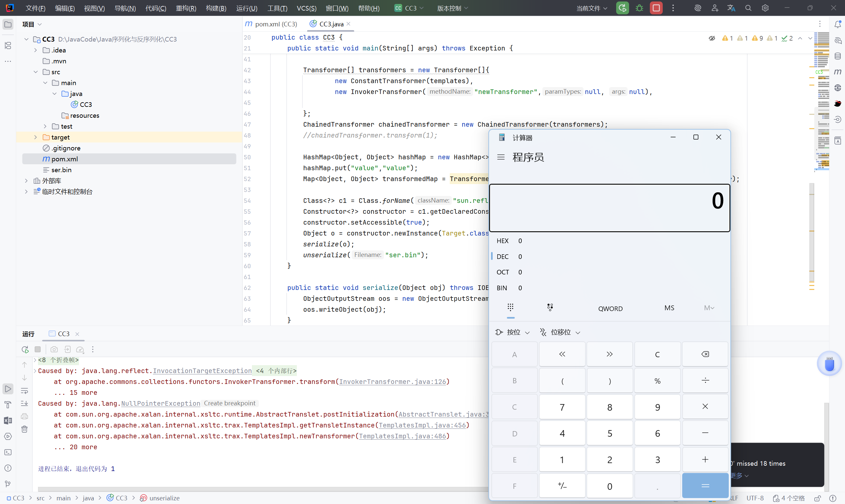Click the Debug bug icon in toolbar
The width and height of the screenshot is (845, 504).
tap(639, 8)
